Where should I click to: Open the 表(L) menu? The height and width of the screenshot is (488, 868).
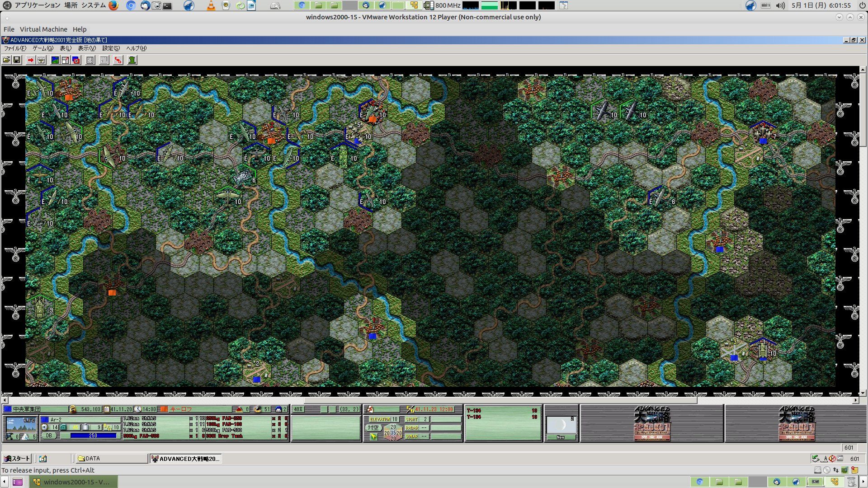(66, 48)
